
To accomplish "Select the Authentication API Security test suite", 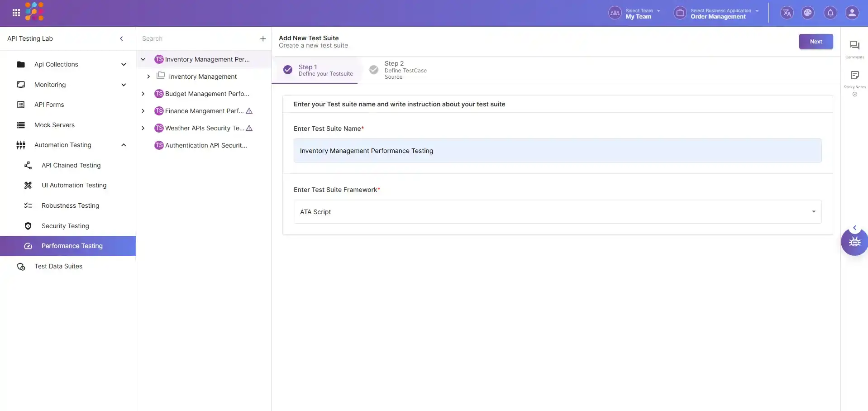I will (x=206, y=145).
